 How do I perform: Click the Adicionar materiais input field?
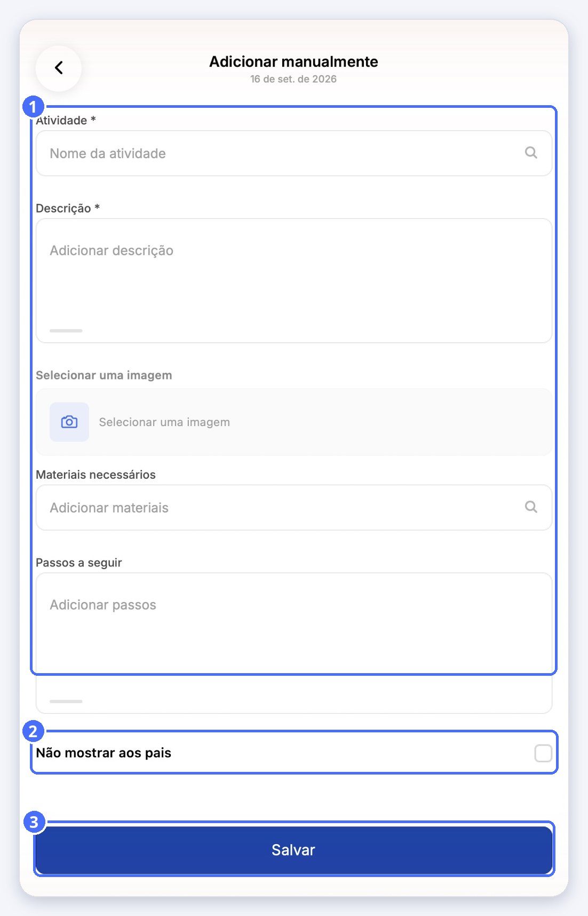(x=293, y=508)
